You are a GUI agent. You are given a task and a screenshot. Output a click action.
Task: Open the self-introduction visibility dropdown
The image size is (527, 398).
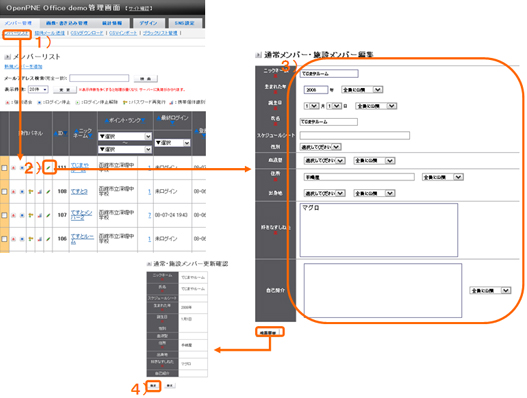pyautogui.click(x=490, y=290)
